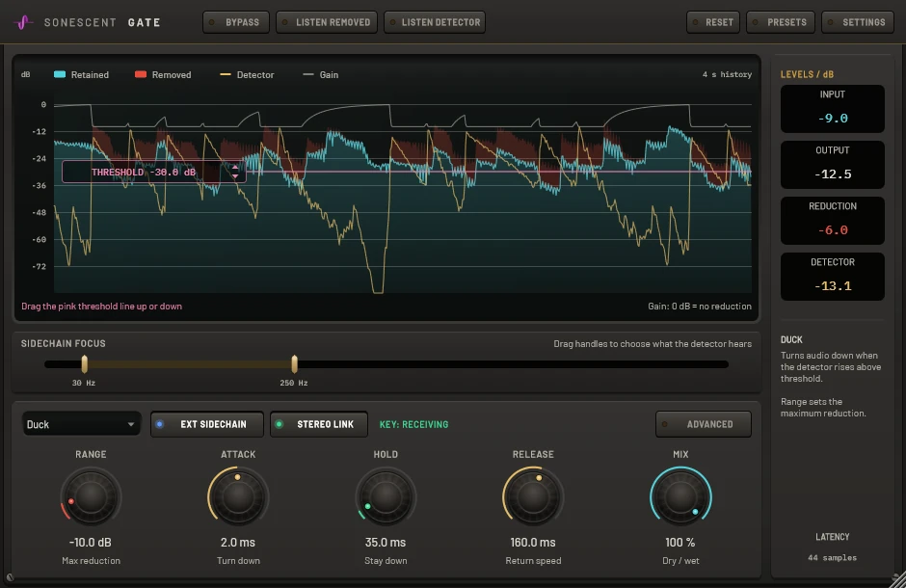This screenshot has width=906, height=588.
Task: Click the -10.0 dB range value
Action: pos(91,543)
